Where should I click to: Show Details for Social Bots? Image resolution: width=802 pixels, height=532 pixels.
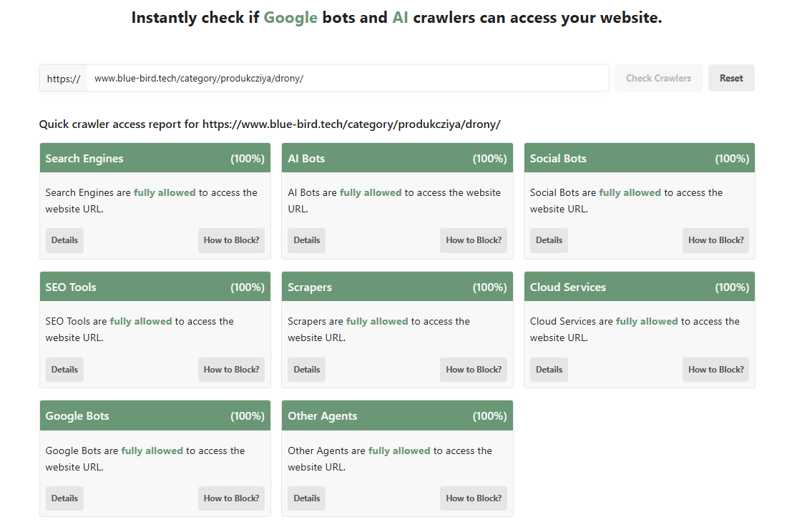pyautogui.click(x=549, y=240)
